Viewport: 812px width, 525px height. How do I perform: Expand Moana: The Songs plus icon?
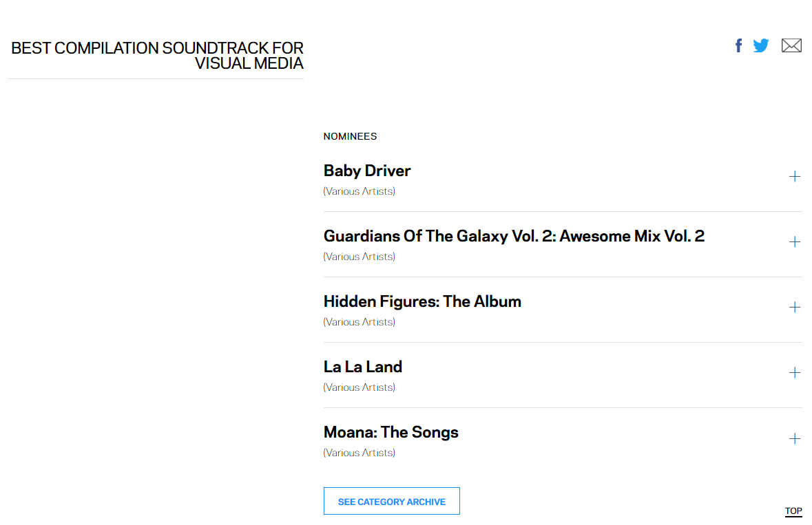[795, 438]
